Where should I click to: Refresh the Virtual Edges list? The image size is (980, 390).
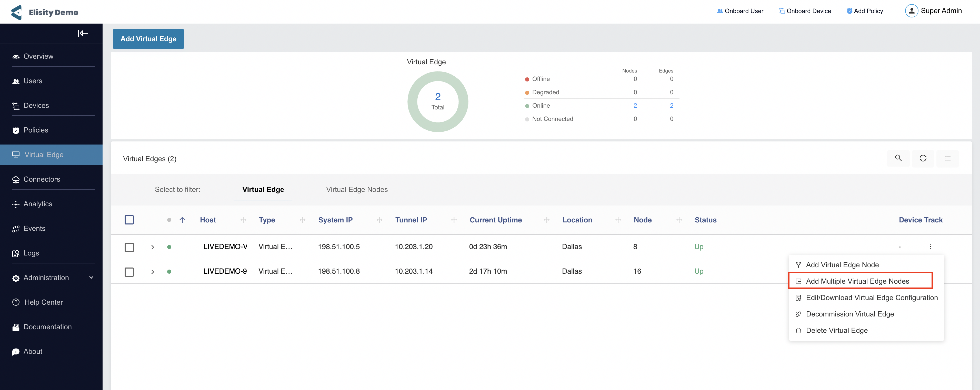click(923, 158)
